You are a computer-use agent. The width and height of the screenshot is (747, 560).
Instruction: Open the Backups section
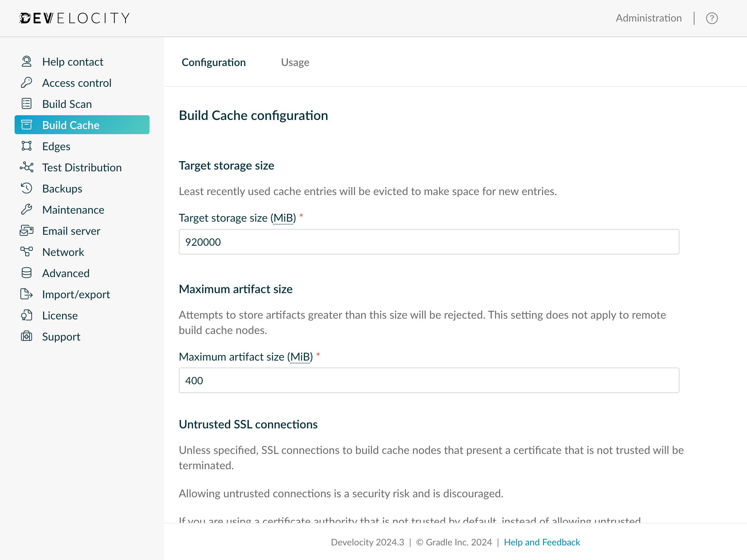click(x=62, y=188)
